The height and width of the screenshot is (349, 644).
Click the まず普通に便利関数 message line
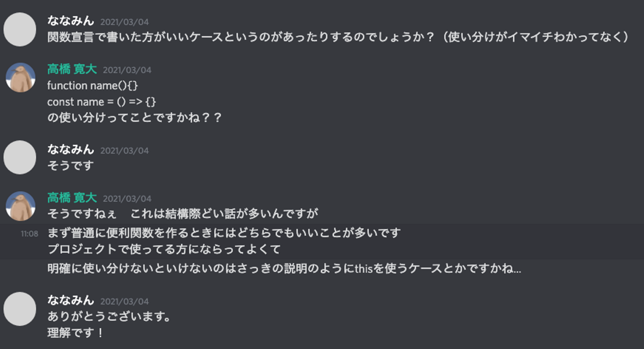[224, 233]
